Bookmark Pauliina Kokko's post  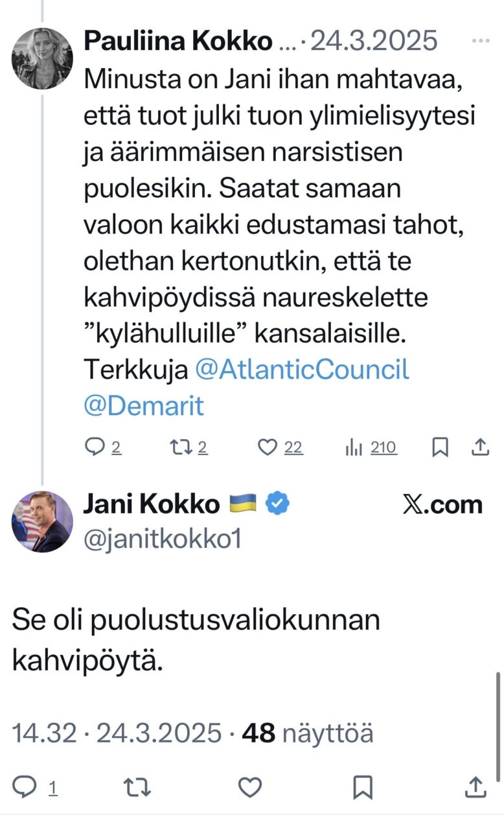pyautogui.click(x=440, y=447)
